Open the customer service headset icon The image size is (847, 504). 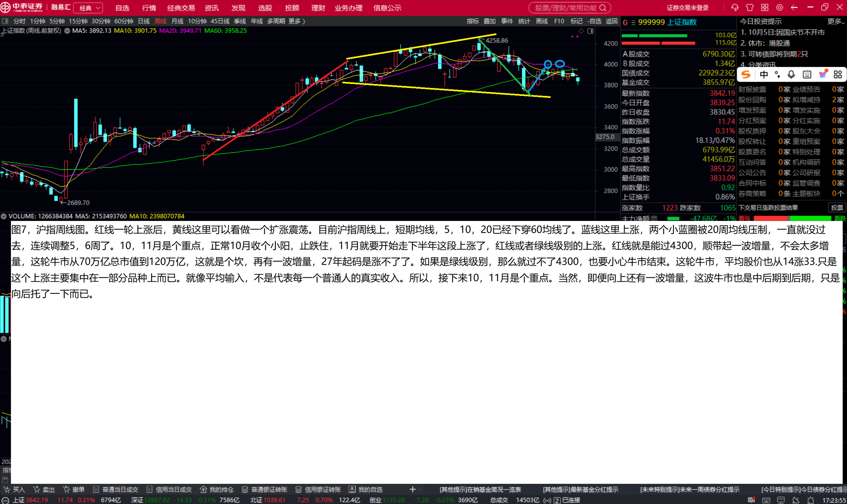(x=735, y=8)
